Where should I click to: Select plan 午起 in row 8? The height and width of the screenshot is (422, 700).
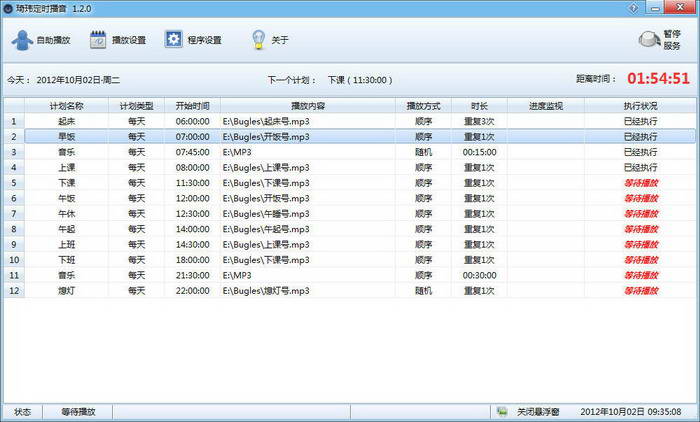(x=67, y=229)
